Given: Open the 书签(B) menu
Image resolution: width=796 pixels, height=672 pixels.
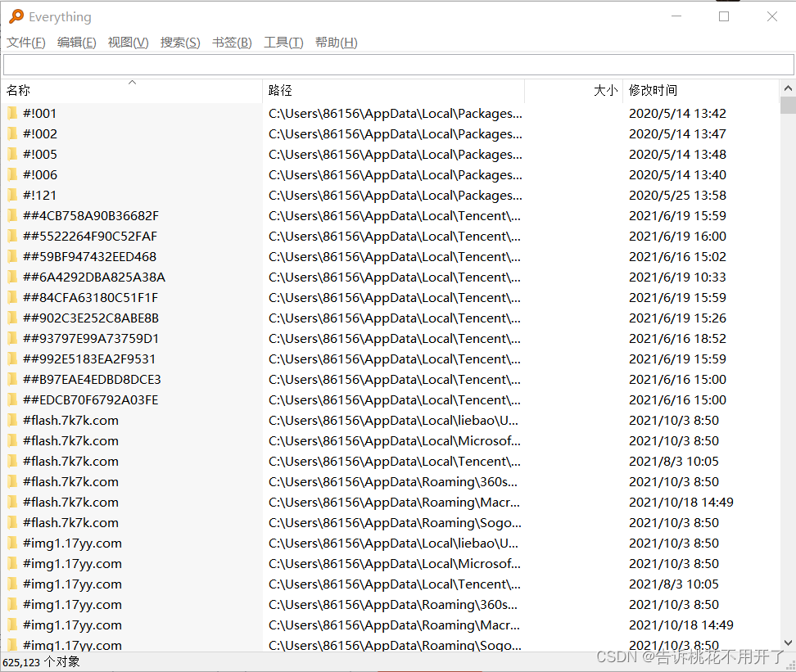Looking at the screenshot, I should tap(232, 43).
